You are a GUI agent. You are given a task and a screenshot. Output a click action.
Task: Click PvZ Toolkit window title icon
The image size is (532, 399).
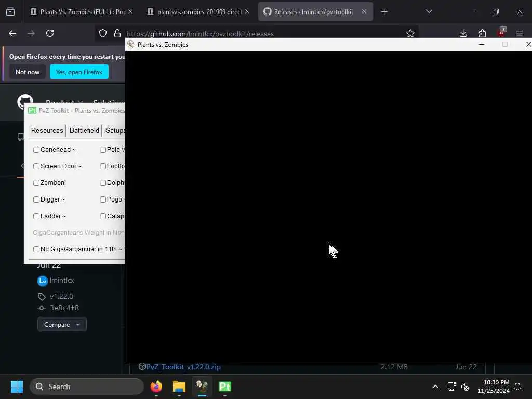pyautogui.click(x=32, y=110)
